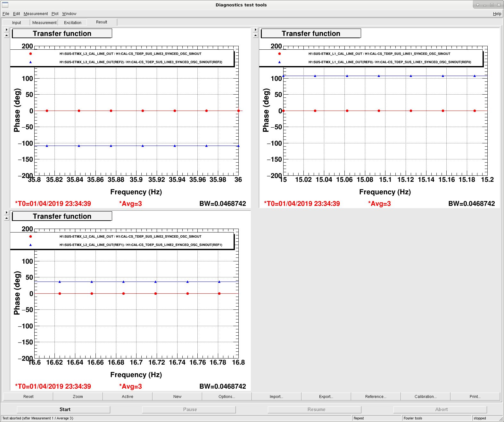
Task: Click the Transfer function title of the 35.8–36 Hz plot
Action: (x=62, y=34)
